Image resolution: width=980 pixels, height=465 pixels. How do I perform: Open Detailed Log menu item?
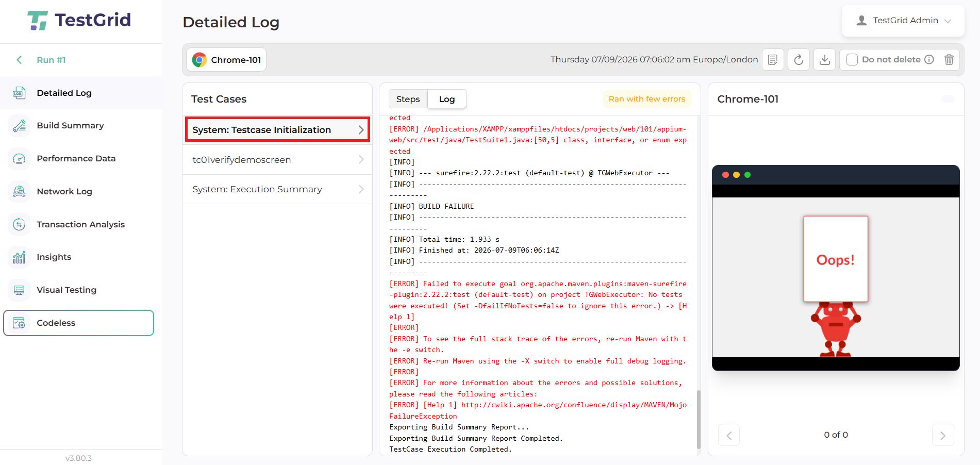81,93
